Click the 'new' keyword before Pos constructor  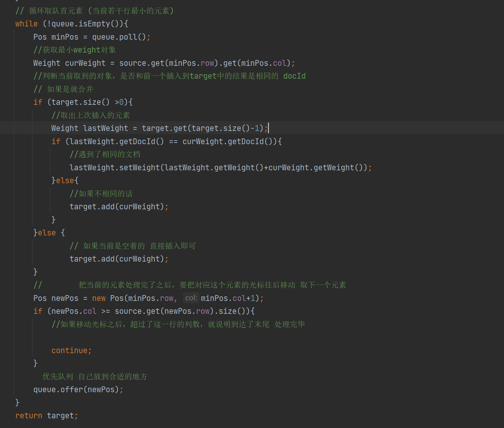pyautogui.click(x=99, y=298)
